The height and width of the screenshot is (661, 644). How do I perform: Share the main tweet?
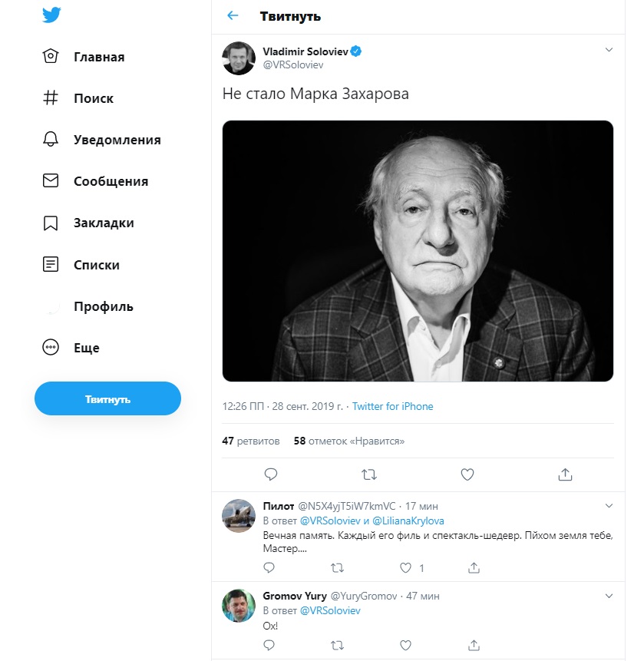click(x=565, y=474)
